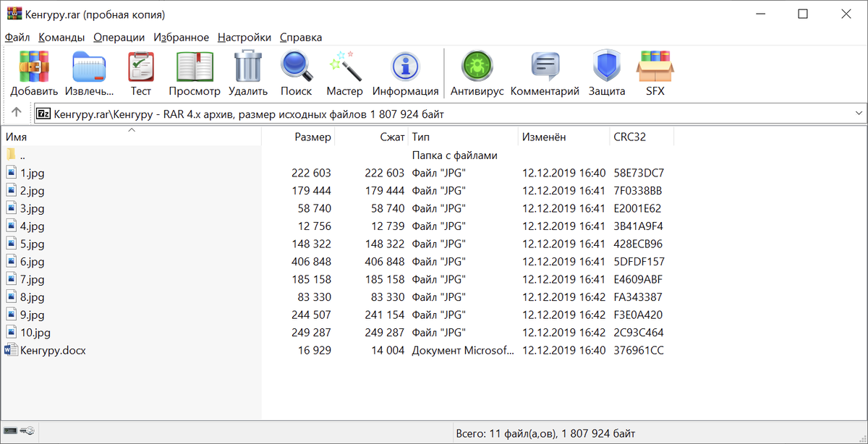The image size is (868, 444).
Task: Click the Папка с файлами type cell
Action: 455,155
